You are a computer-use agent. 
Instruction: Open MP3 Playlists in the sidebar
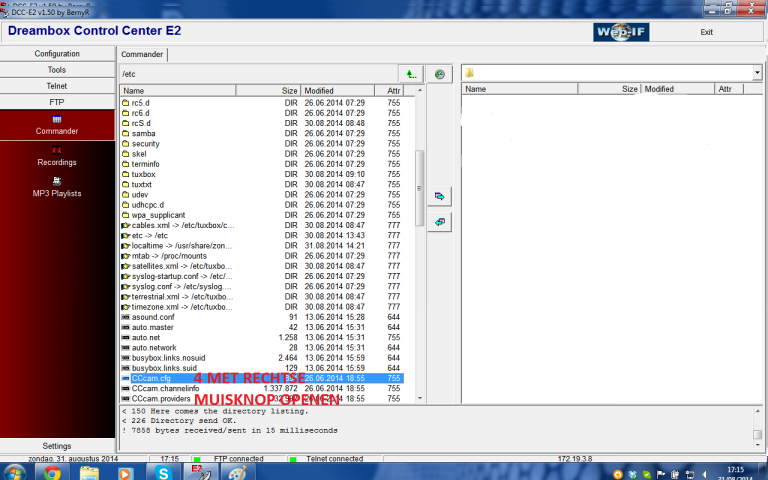(x=56, y=187)
